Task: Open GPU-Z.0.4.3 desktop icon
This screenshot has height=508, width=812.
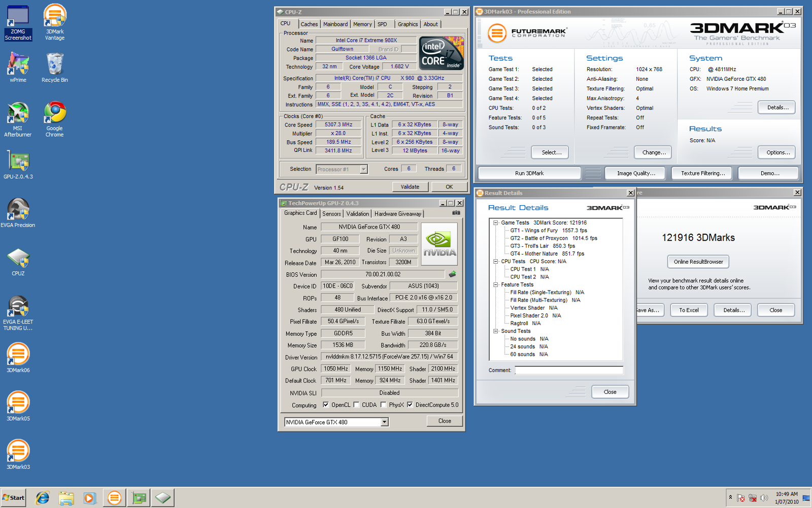Action: coord(18,165)
